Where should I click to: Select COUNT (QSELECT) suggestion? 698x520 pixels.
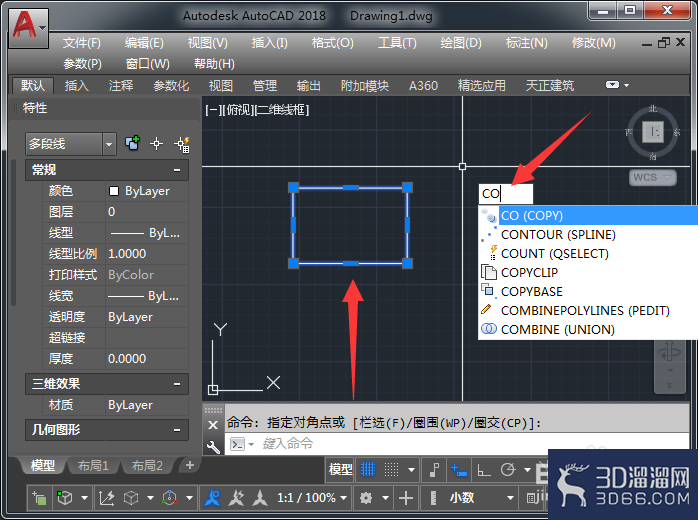point(588,254)
